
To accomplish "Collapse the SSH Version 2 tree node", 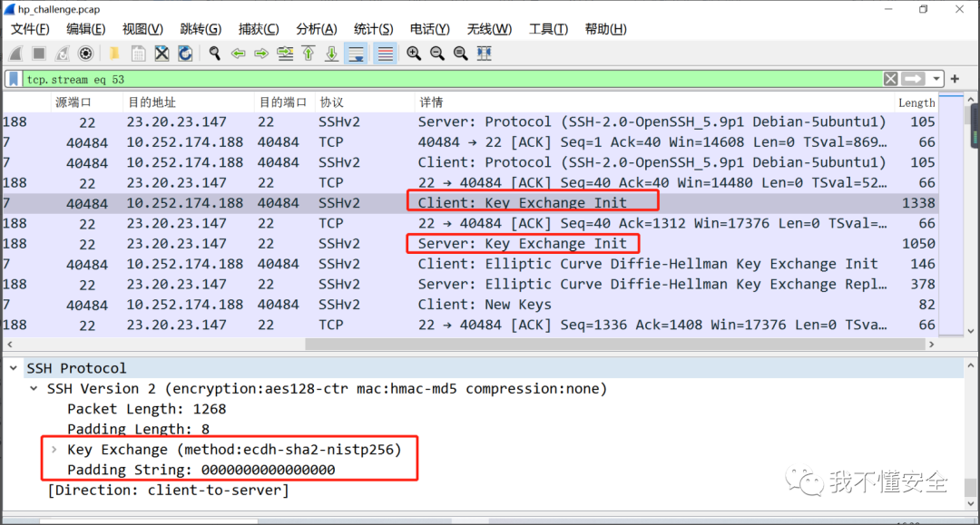I will (x=34, y=389).
